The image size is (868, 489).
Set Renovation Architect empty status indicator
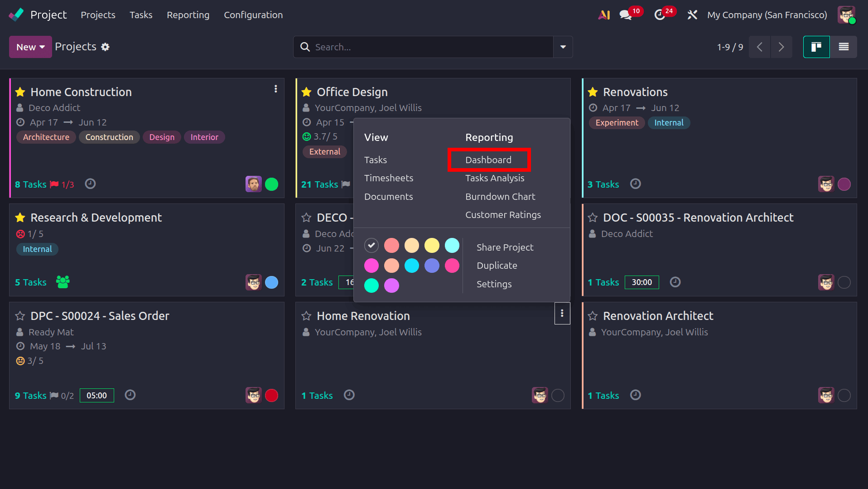(844, 395)
